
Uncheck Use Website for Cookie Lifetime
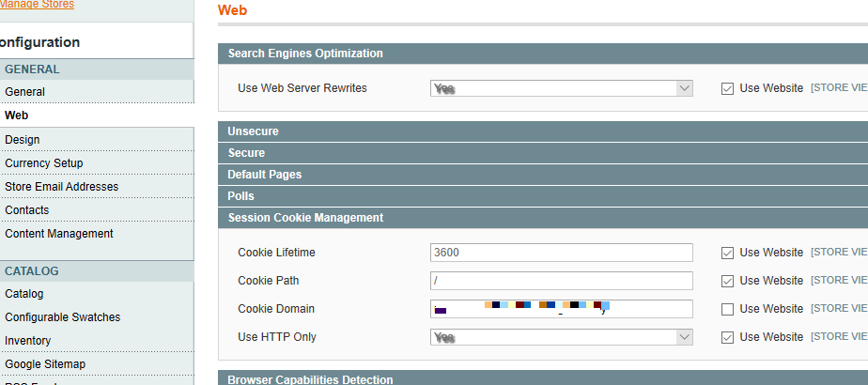[727, 253]
